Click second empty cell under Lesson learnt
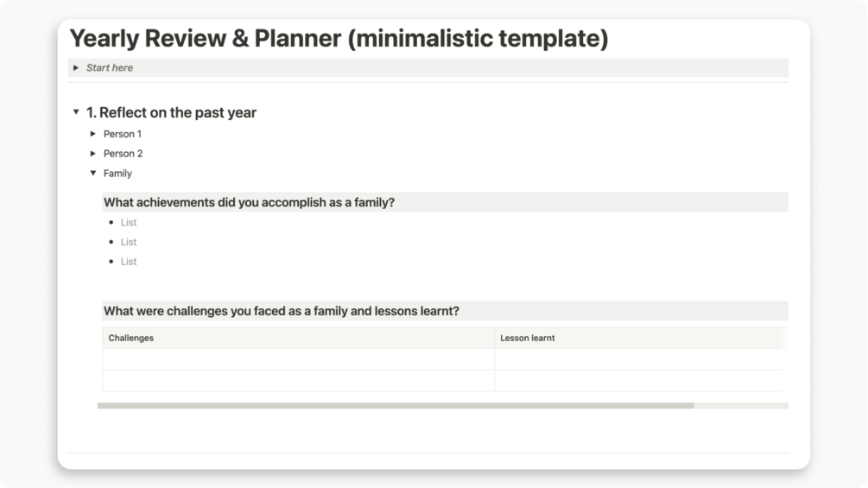The image size is (868, 488). click(x=639, y=381)
